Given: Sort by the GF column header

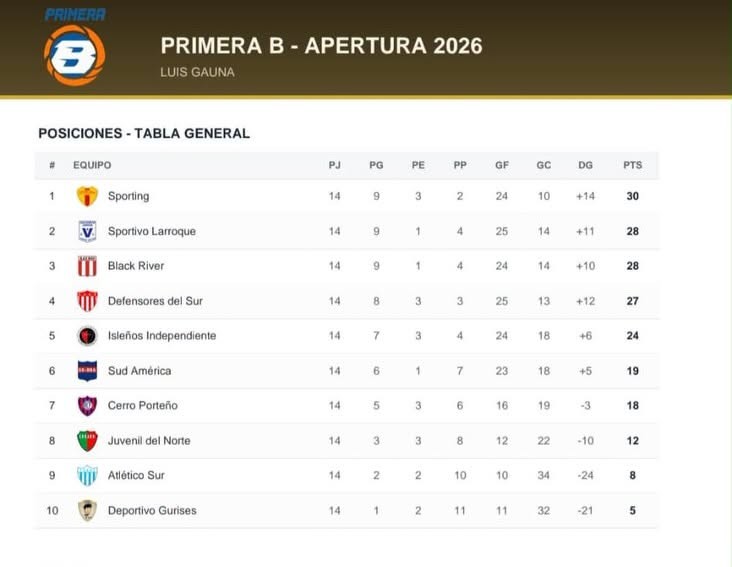Looking at the screenshot, I should (x=502, y=165).
